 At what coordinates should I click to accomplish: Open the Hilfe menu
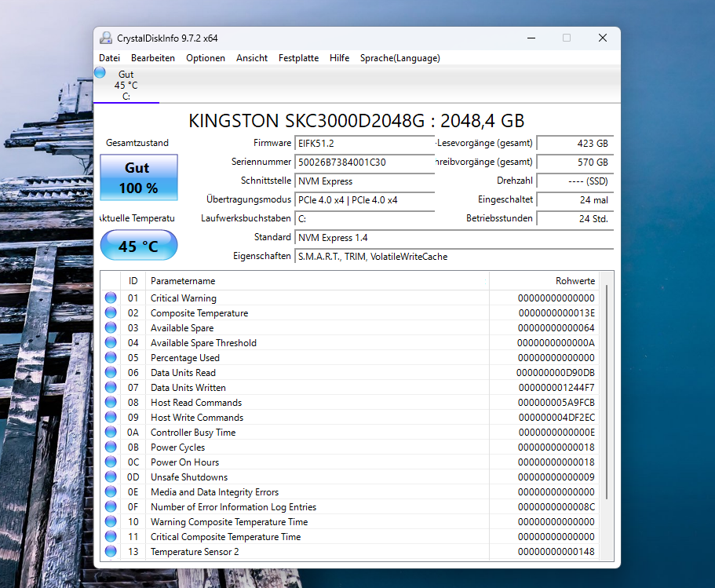point(339,58)
